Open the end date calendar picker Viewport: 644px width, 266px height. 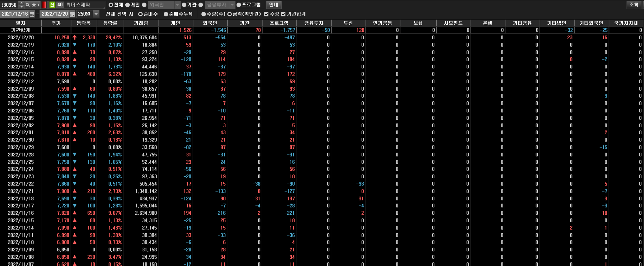tap(72, 14)
